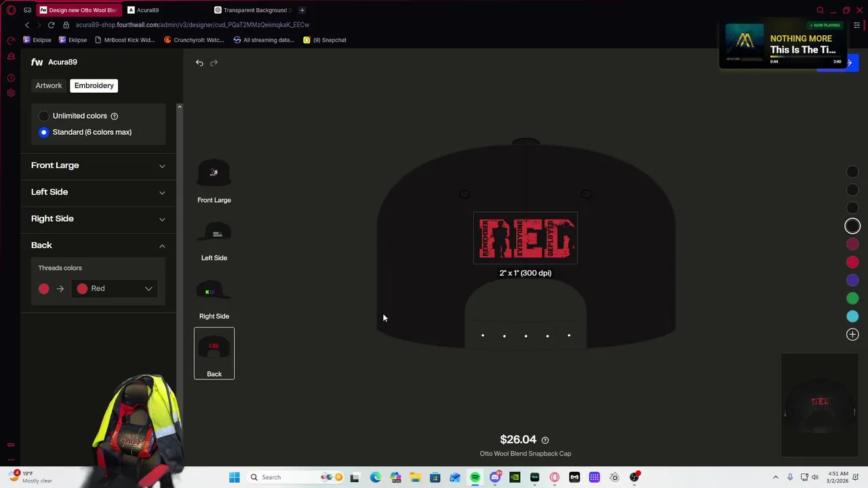The height and width of the screenshot is (488, 868).
Task: Open Crunchyroll bookmark
Action: (x=194, y=40)
